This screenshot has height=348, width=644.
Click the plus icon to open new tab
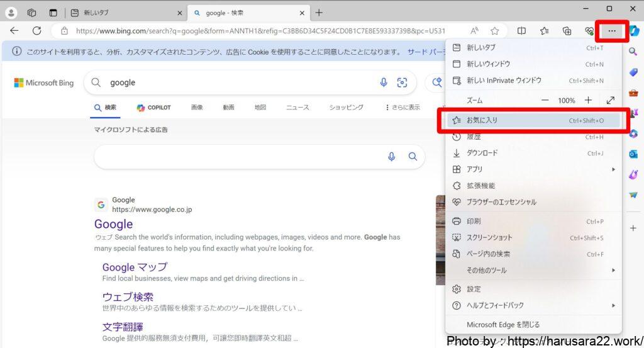tap(319, 13)
